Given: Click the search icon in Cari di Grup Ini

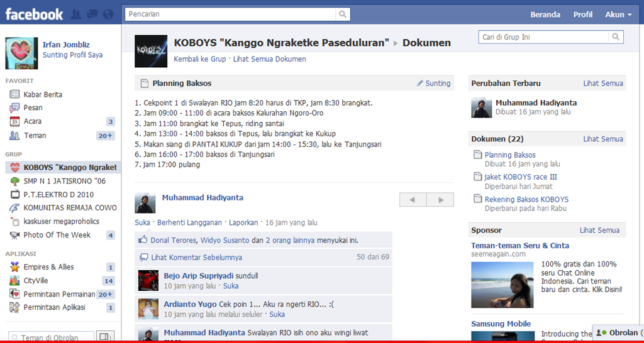Looking at the screenshot, I should pyautogui.click(x=616, y=37).
